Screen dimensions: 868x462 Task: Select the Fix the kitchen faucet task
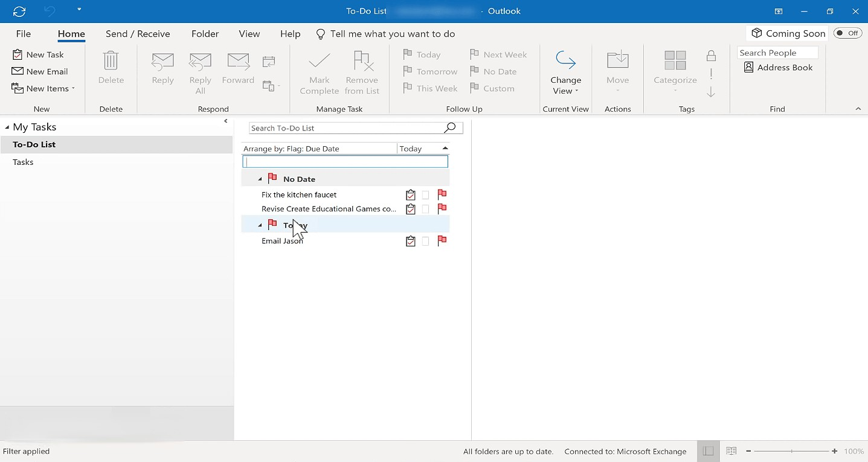pyautogui.click(x=299, y=194)
